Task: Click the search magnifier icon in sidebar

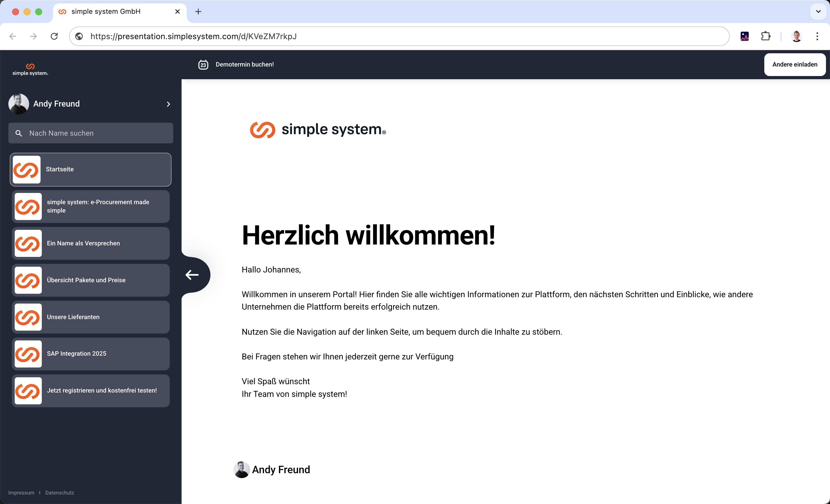Action: [19, 133]
